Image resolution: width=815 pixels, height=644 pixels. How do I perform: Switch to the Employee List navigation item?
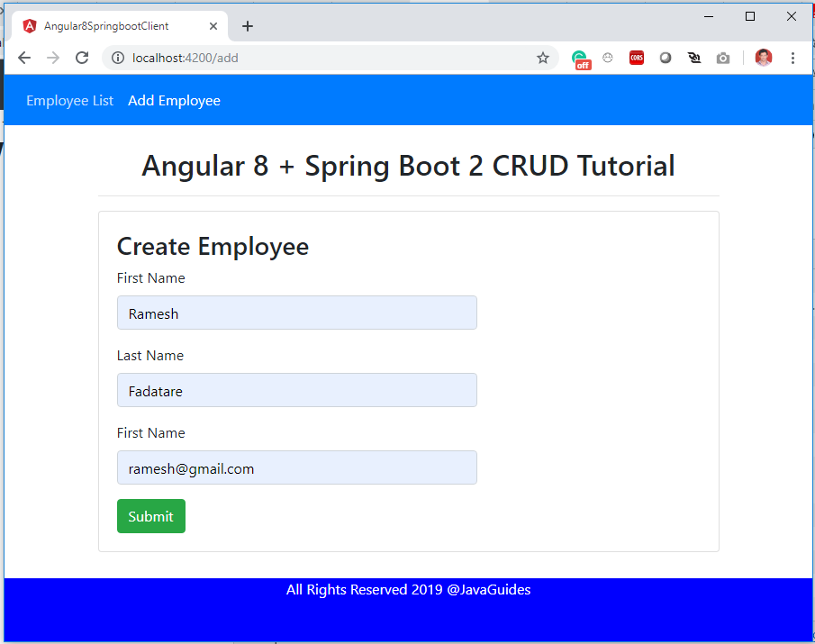pos(69,100)
